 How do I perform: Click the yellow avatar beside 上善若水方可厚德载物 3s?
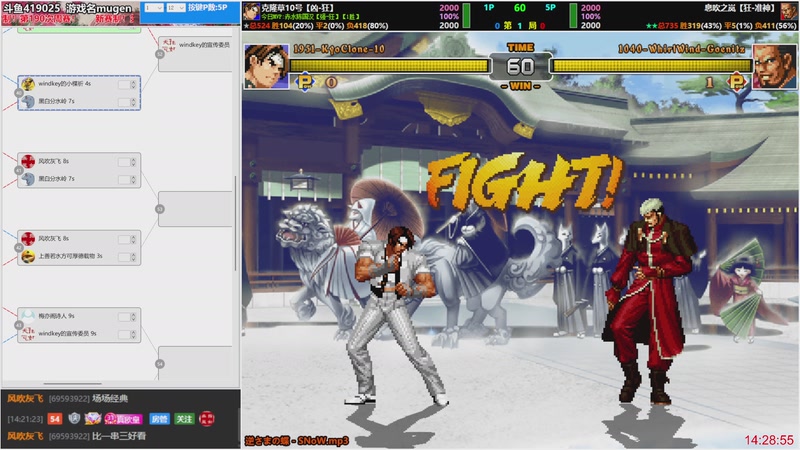coord(28,256)
